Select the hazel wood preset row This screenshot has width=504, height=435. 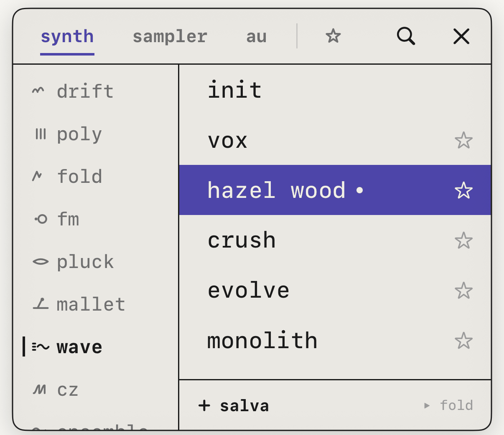[335, 190]
